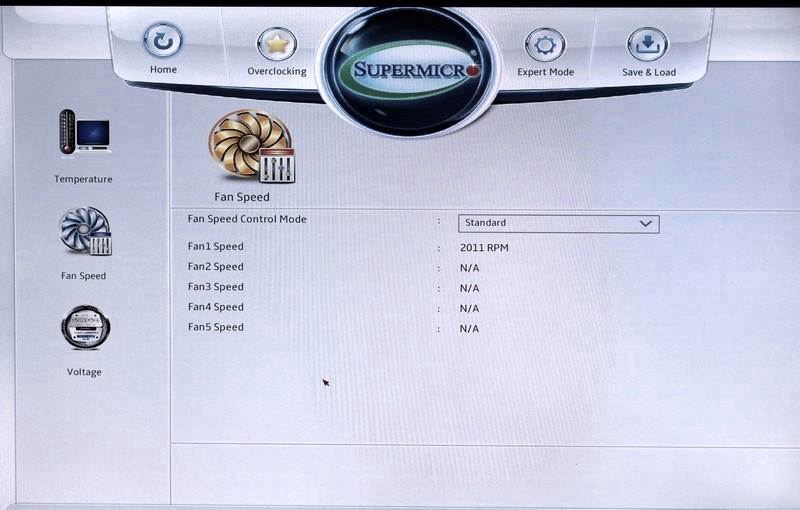Select Fan Speed icon in sidebar

pyautogui.click(x=86, y=231)
